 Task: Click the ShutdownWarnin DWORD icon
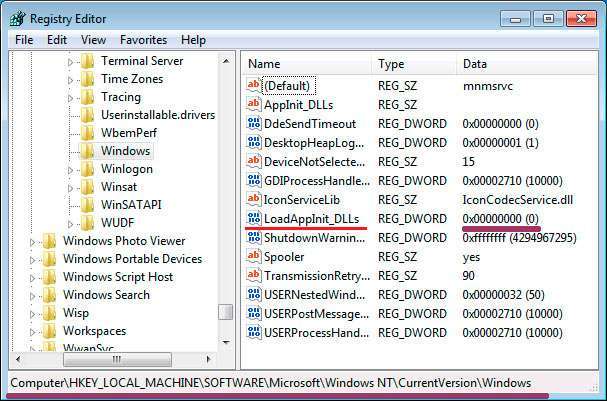click(254, 237)
